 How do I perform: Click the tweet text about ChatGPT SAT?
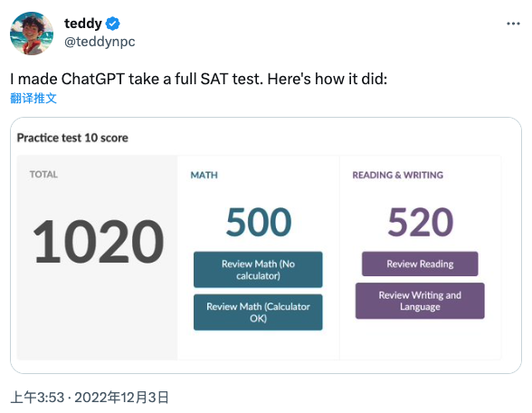coord(198,79)
